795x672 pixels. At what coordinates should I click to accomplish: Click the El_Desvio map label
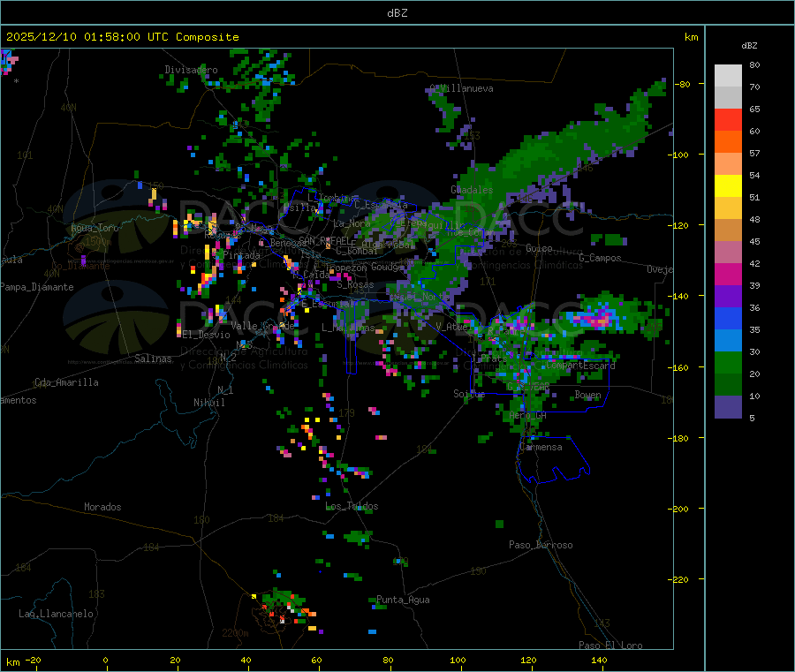[207, 335]
